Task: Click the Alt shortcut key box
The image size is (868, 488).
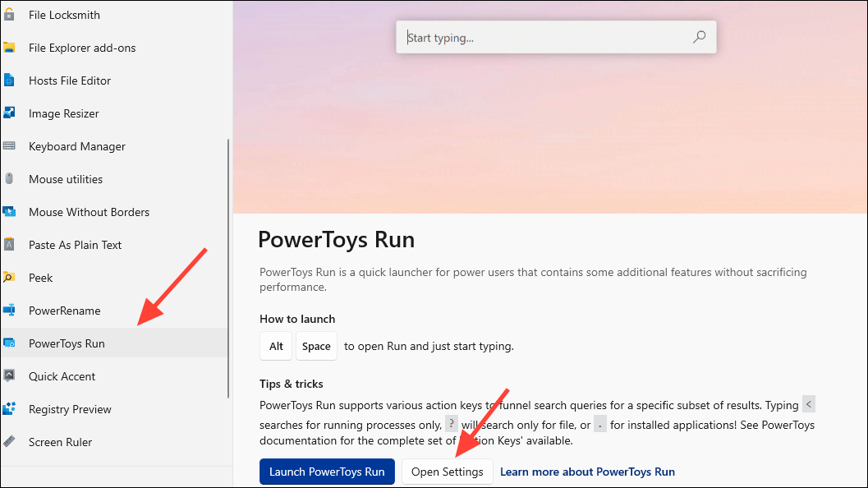Action: (x=276, y=346)
